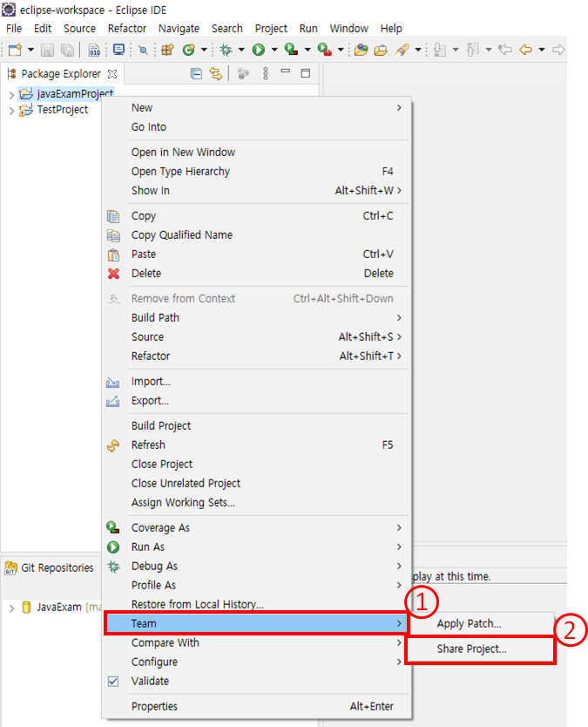The width and height of the screenshot is (588, 727).
Task: Select Build Path in context menu
Action: (256, 317)
